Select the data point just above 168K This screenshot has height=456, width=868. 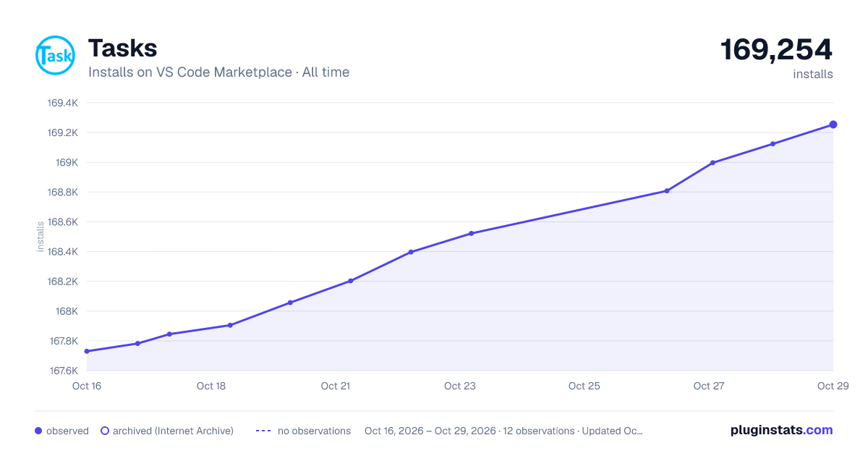(290, 303)
